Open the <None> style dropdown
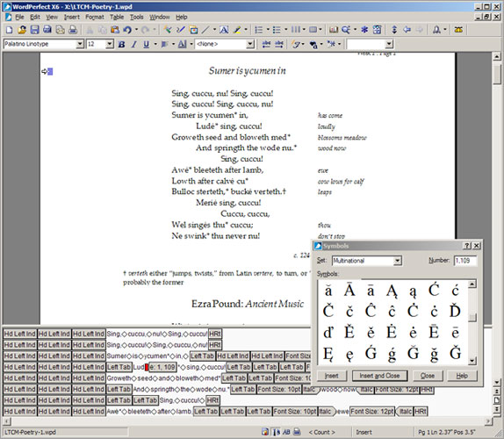Image resolution: width=504 pixels, height=439 pixels. 250,44
